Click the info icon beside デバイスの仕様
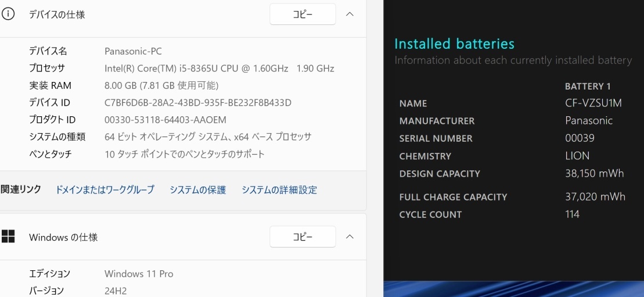The image size is (644, 297). pyautogui.click(x=8, y=15)
